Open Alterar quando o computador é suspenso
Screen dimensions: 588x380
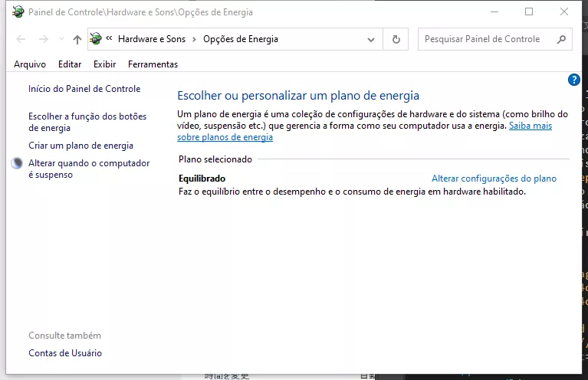89,169
